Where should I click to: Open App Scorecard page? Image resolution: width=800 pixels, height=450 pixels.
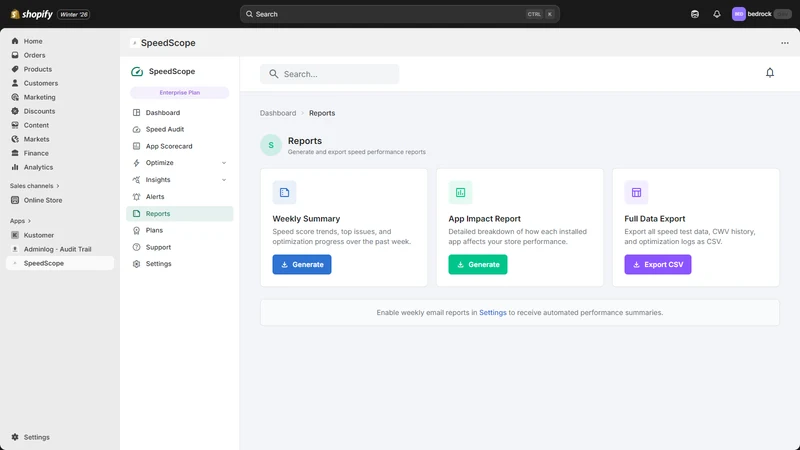coord(179,146)
